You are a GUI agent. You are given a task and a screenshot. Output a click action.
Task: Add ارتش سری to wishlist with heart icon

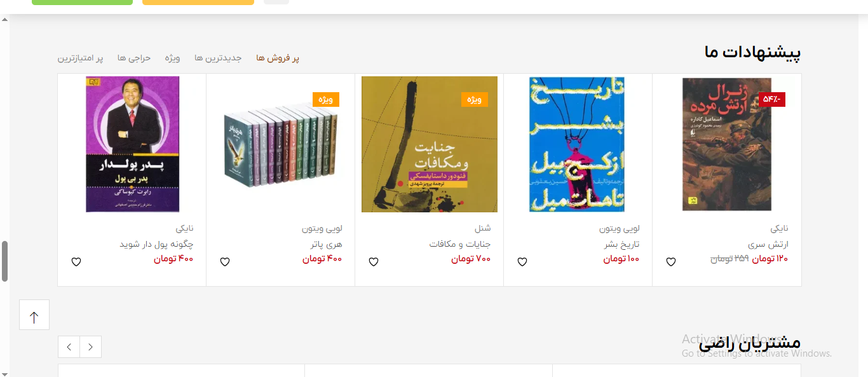coord(670,262)
